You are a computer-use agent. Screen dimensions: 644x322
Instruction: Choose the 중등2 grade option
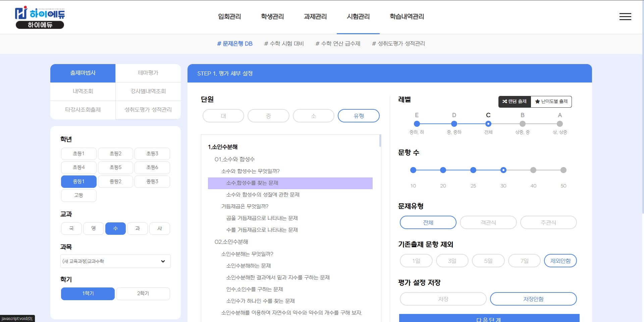[115, 181]
